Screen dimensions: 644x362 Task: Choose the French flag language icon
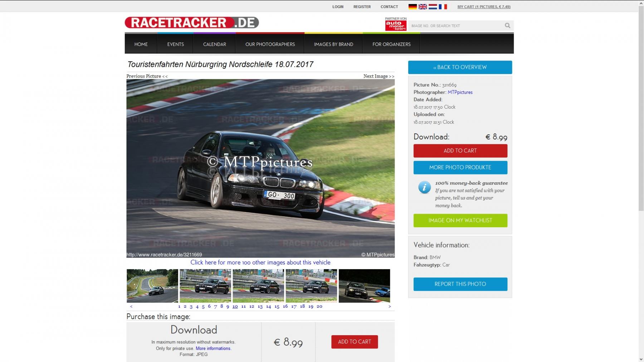click(443, 6)
